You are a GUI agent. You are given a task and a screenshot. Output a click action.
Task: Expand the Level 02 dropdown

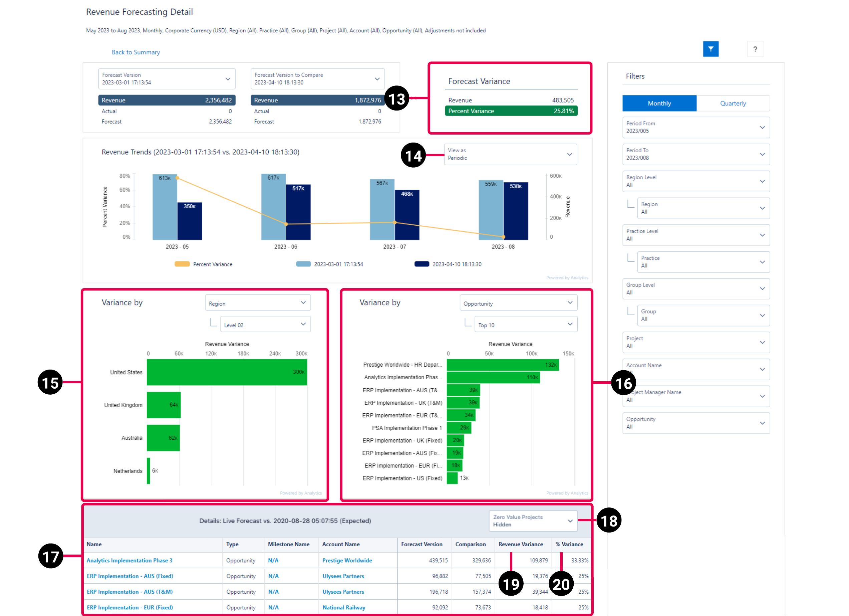tap(265, 324)
